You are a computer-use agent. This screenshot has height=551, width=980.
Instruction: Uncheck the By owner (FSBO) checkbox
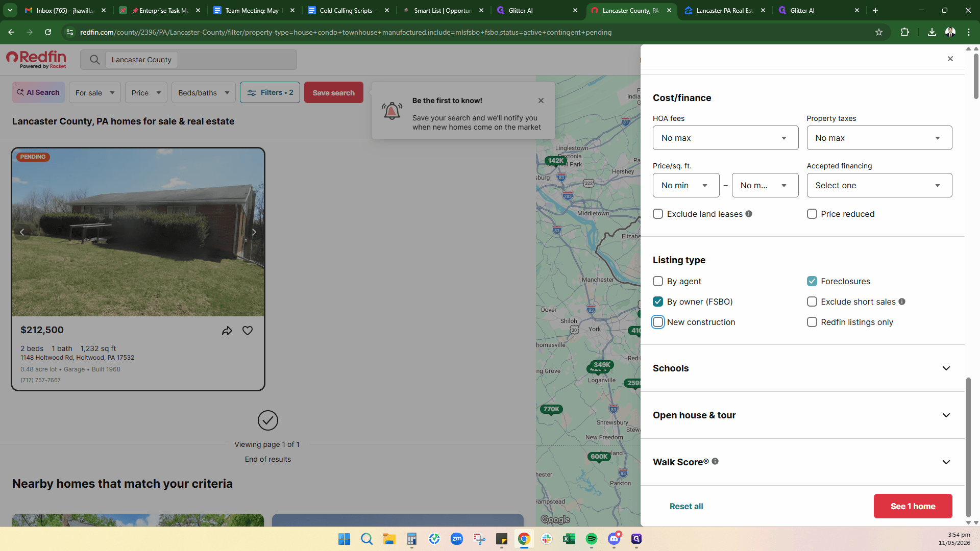658,302
